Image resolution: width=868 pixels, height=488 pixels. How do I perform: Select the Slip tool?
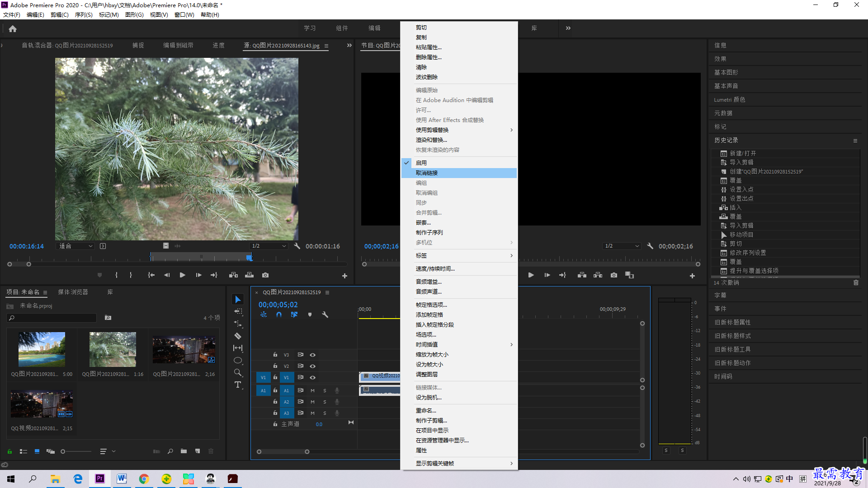coord(238,348)
